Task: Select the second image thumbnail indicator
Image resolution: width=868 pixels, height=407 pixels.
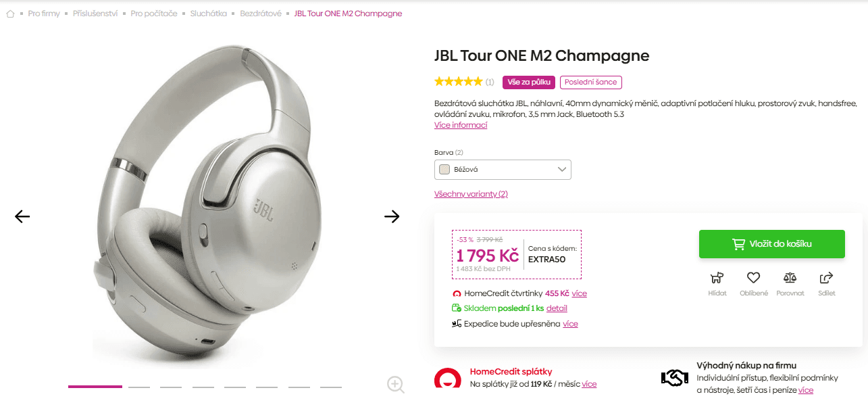Action: pos(139,387)
